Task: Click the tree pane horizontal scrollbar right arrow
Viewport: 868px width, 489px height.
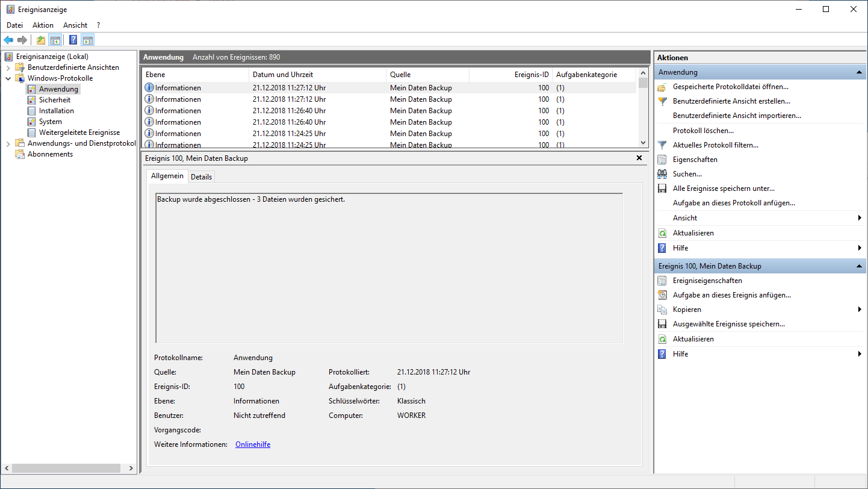Action: click(131, 468)
